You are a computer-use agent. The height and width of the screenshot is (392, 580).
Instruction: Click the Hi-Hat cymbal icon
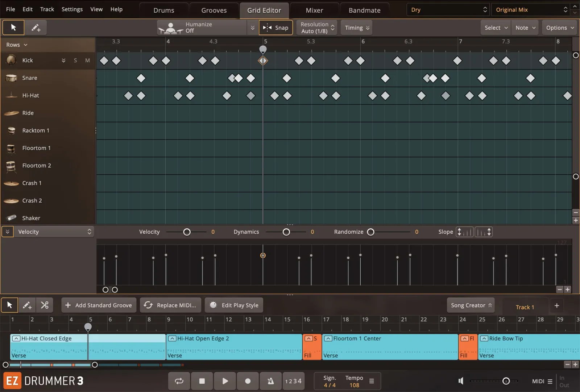pyautogui.click(x=11, y=95)
